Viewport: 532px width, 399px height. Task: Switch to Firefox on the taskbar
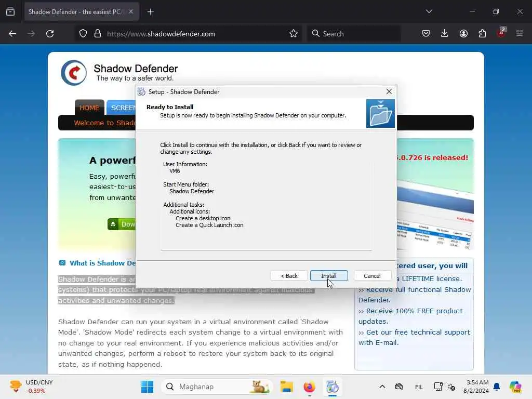[309, 387]
